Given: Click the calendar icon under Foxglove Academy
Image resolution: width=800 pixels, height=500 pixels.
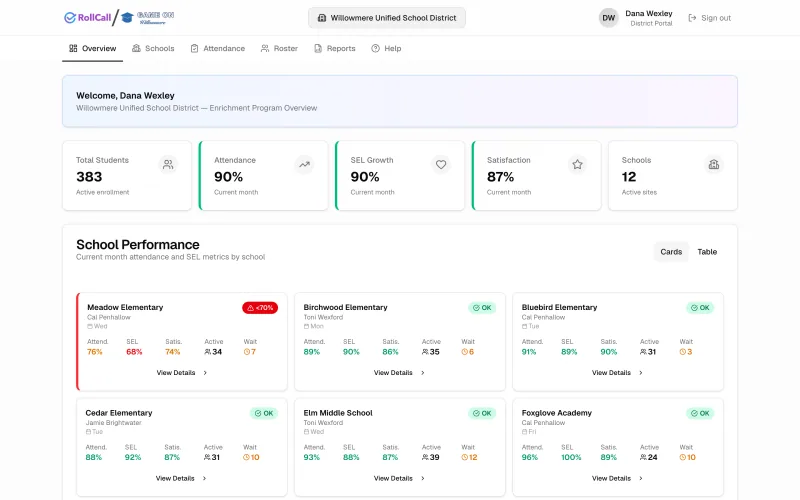Looking at the screenshot, I should click(524, 432).
